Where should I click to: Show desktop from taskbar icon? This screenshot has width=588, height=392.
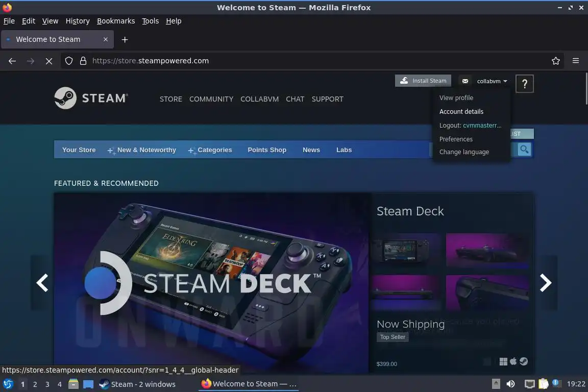tap(88, 384)
